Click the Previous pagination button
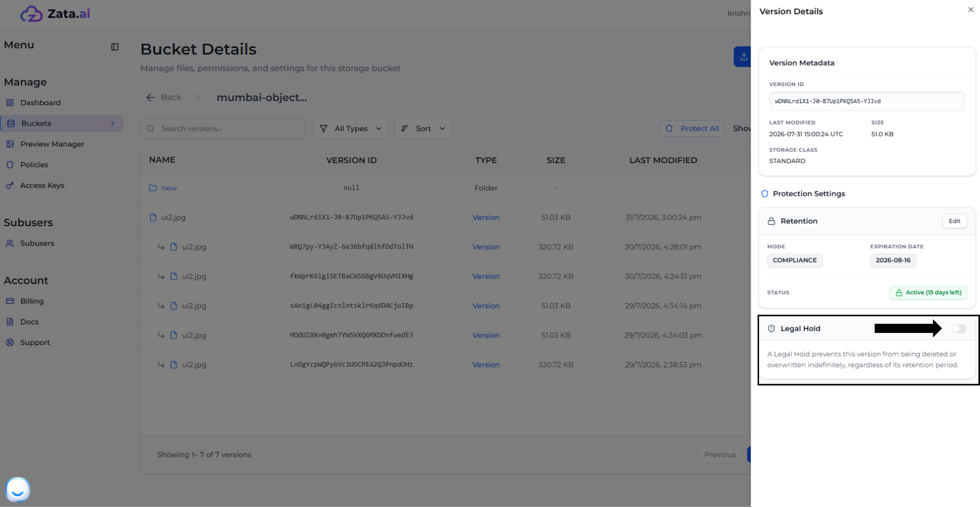Image resolution: width=980 pixels, height=508 pixels. [720, 455]
